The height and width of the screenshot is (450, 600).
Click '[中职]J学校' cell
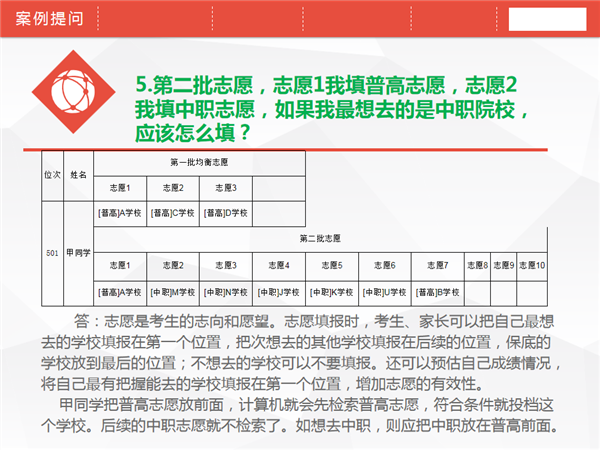click(279, 293)
